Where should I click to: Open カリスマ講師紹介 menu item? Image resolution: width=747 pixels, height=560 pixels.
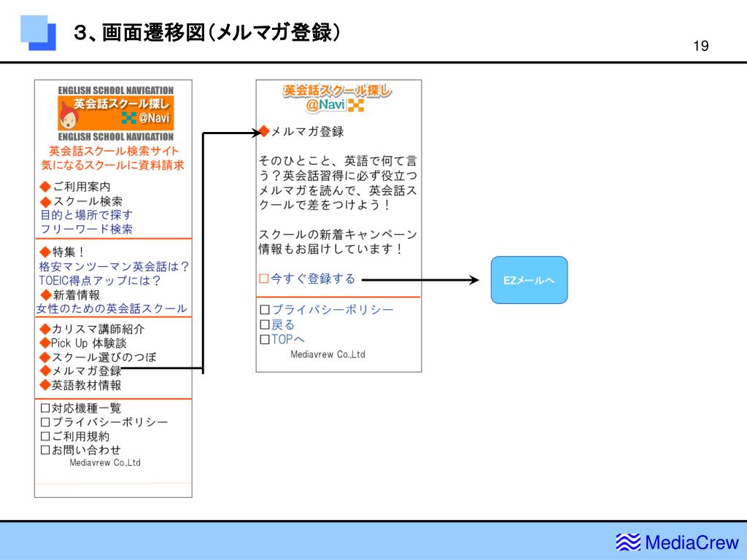(92, 329)
